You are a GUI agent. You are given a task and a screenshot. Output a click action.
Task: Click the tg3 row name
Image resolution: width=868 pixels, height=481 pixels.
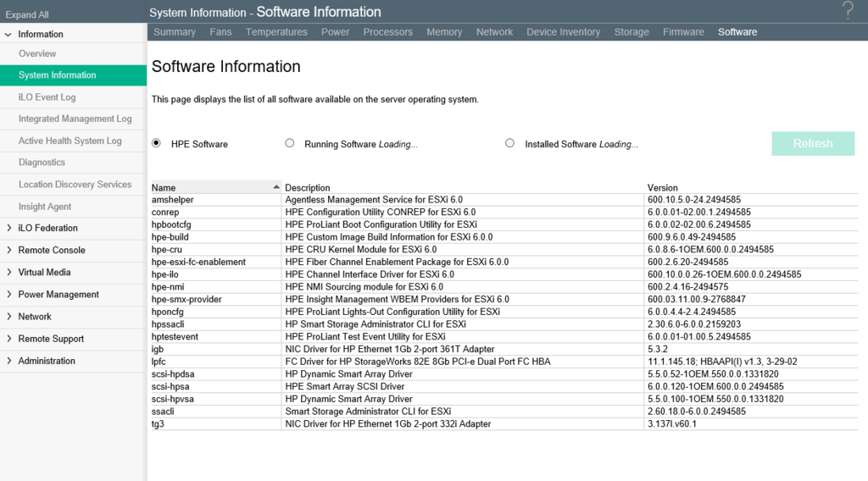158,424
